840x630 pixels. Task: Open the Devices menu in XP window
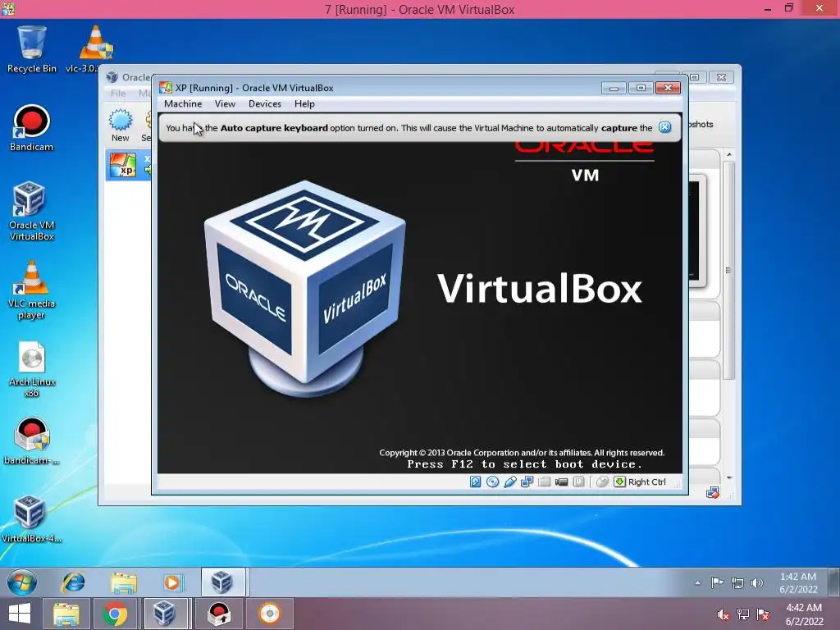265,104
